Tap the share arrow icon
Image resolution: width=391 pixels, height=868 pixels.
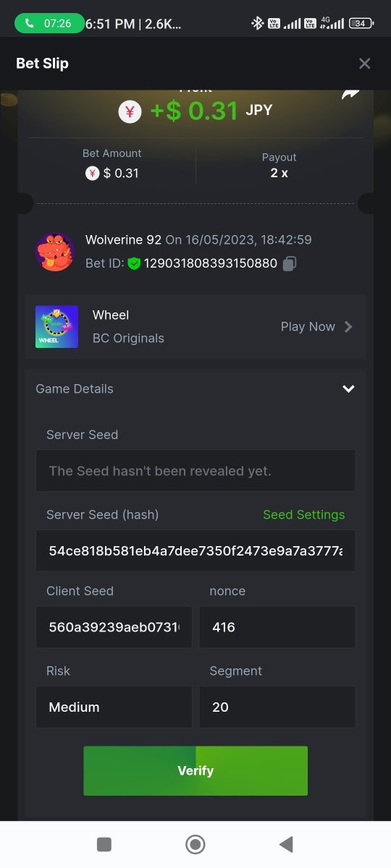click(351, 95)
